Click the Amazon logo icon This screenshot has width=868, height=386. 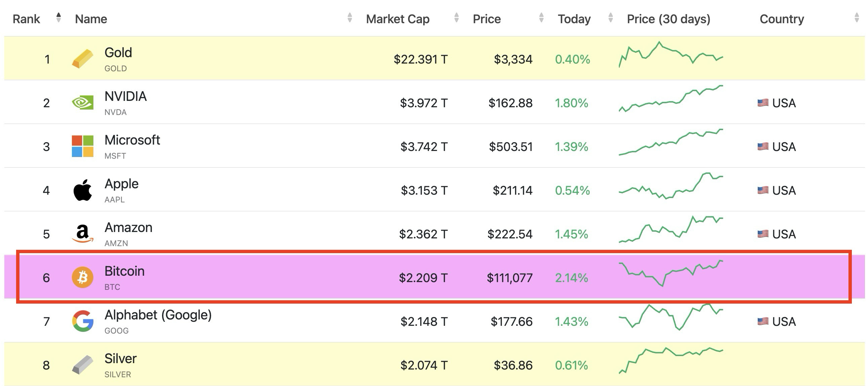(x=83, y=234)
